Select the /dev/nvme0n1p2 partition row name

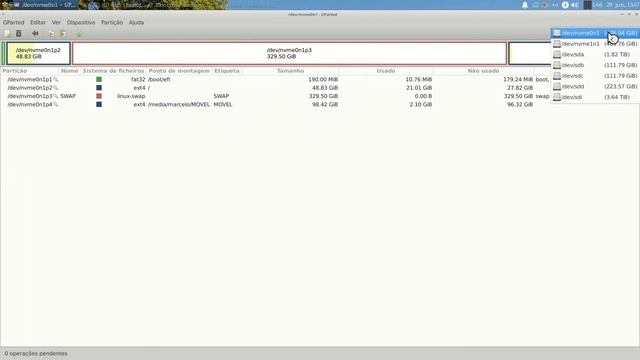[x=30, y=88]
